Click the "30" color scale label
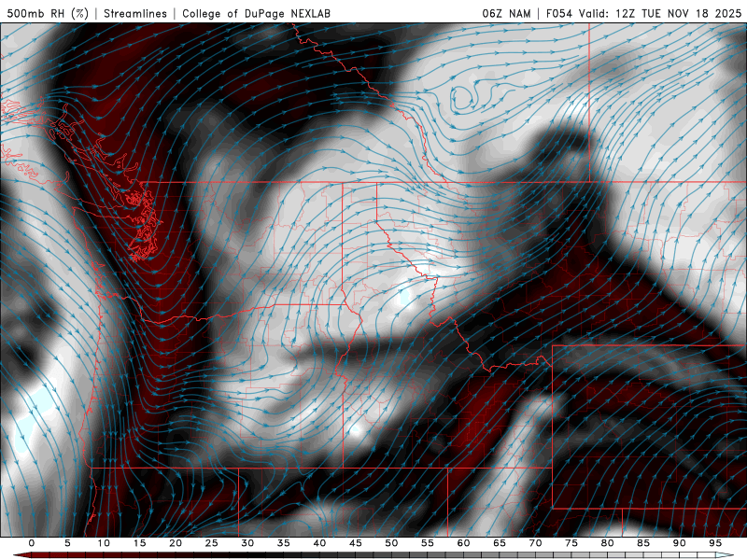 coord(247,543)
